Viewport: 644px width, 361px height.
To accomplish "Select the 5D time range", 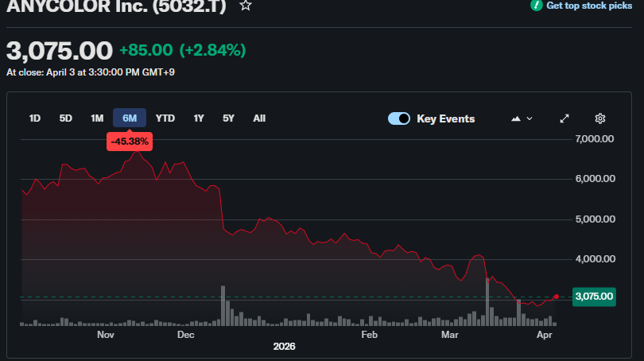I will pyautogui.click(x=66, y=118).
